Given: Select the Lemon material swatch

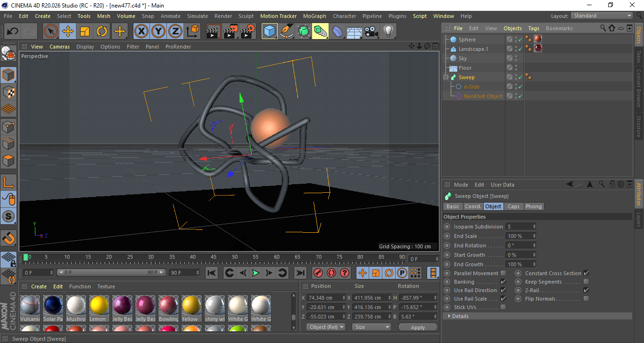Looking at the screenshot, I should (99, 309).
